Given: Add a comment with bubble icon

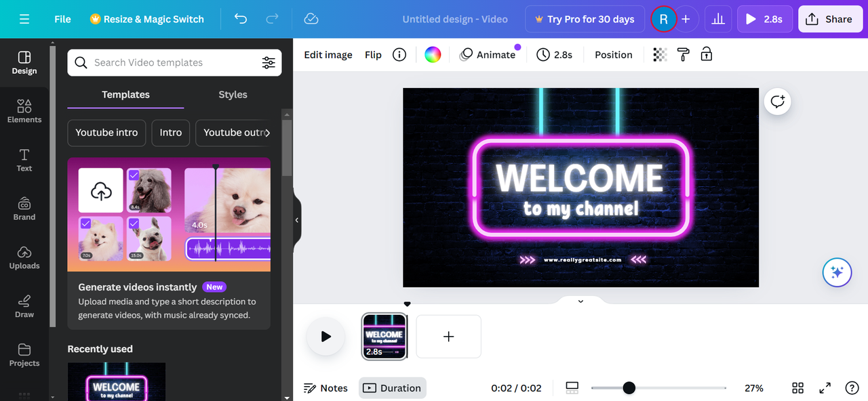Looking at the screenshot, I should tap(777, 102).
